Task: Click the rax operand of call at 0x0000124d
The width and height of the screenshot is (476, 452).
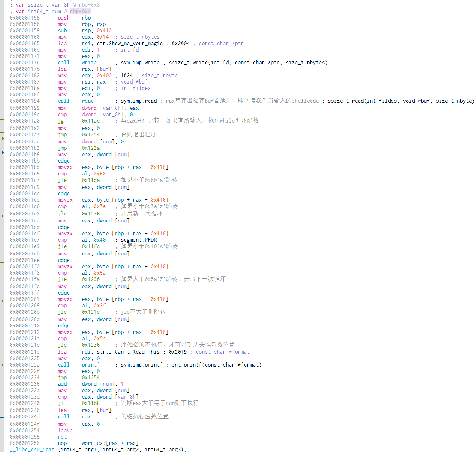Action: pos(86,417)
